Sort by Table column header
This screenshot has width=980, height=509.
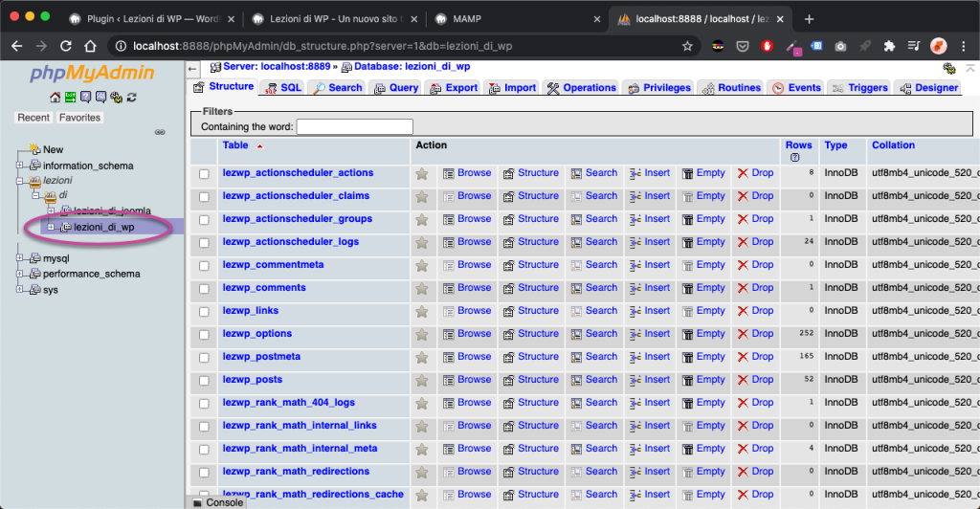(235, 145)
